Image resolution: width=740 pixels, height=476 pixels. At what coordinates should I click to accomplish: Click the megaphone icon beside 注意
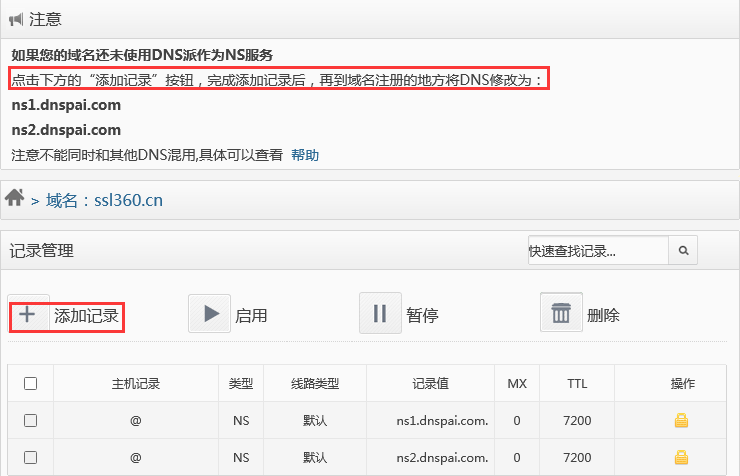[x=16, y=18]
